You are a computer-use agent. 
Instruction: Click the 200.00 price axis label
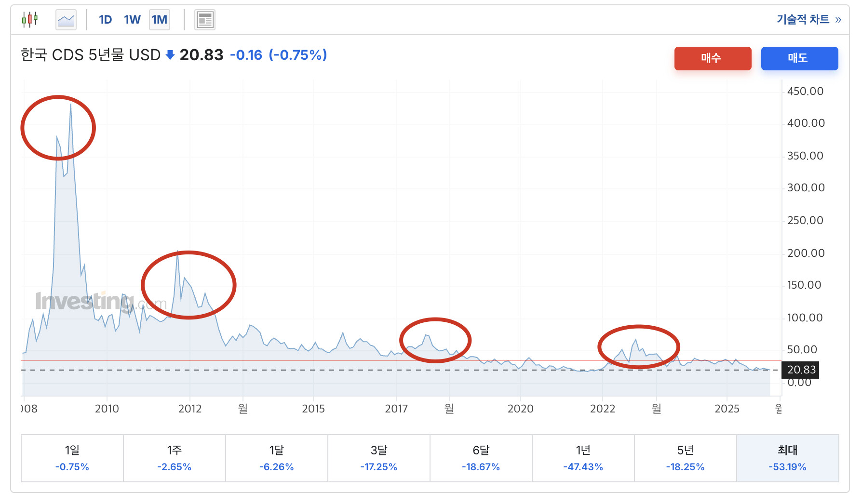click(806, 253)
